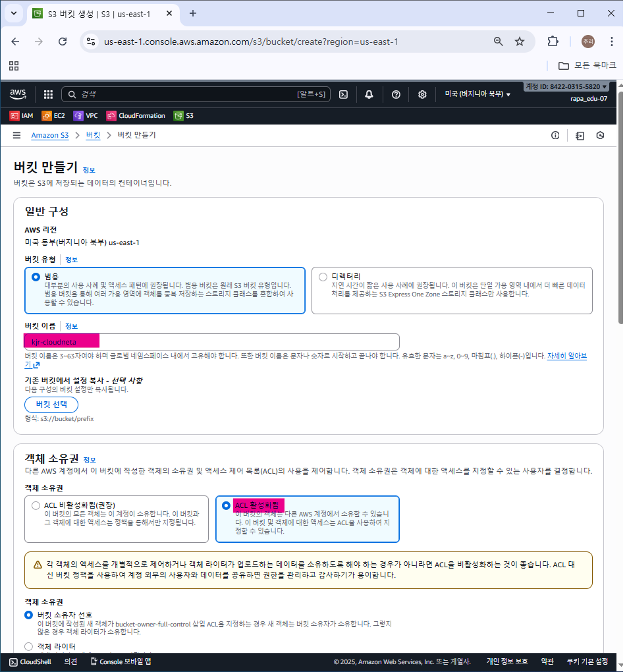
Task: Launch CloudShell from the top navigation bar
Action: pos(343,94)
